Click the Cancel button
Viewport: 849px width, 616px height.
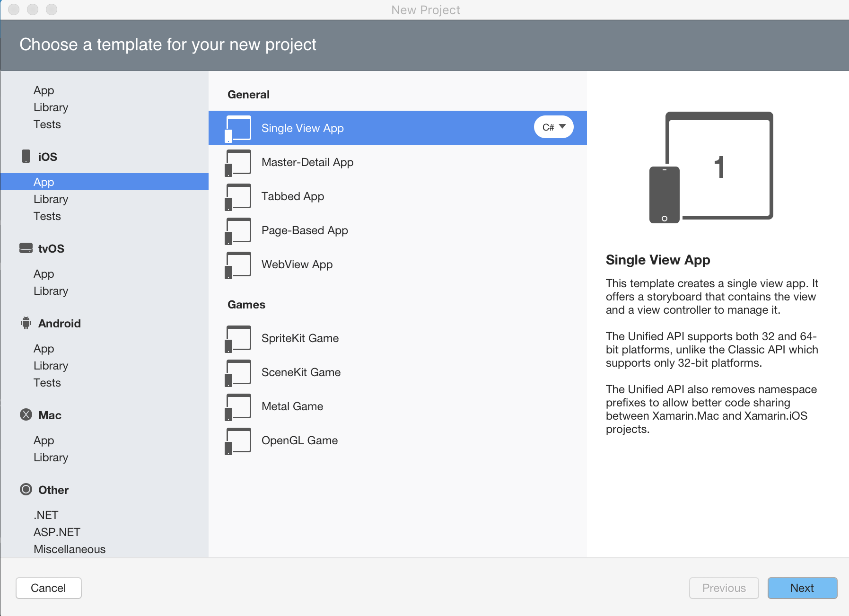point(48,588)
